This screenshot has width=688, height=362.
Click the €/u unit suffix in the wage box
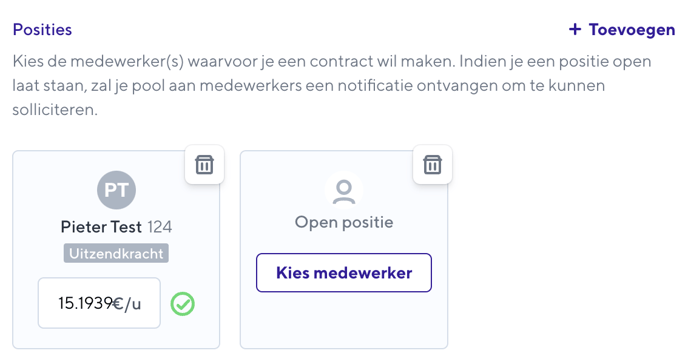(127, 303)
